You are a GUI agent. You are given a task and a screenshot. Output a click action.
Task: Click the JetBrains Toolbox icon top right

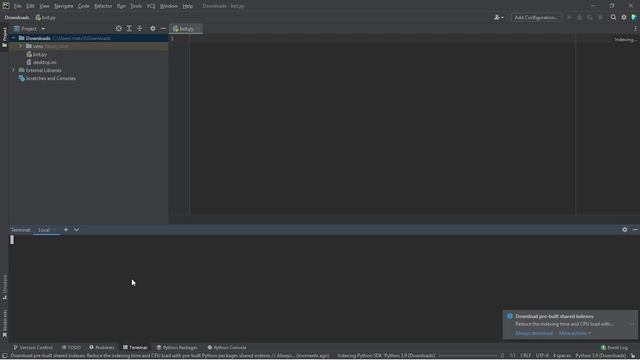pyautogui.click(x=634, y=18)
